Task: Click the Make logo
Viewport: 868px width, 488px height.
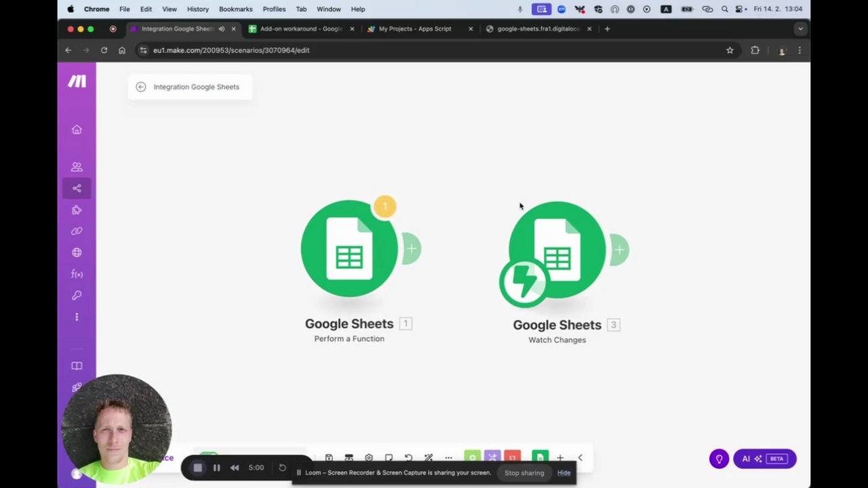Action: coord(77,81)
